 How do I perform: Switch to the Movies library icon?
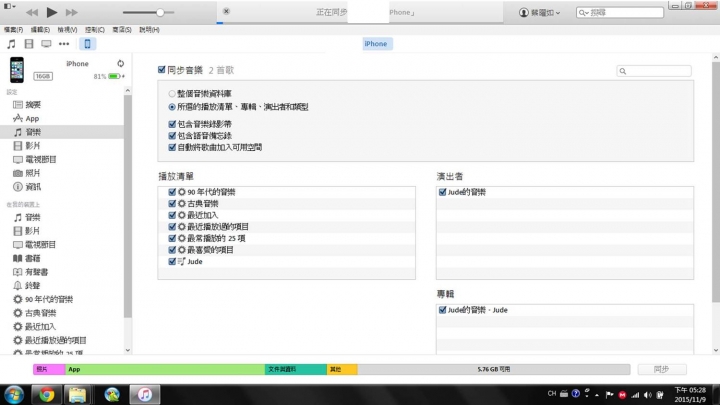pos(29,44)
